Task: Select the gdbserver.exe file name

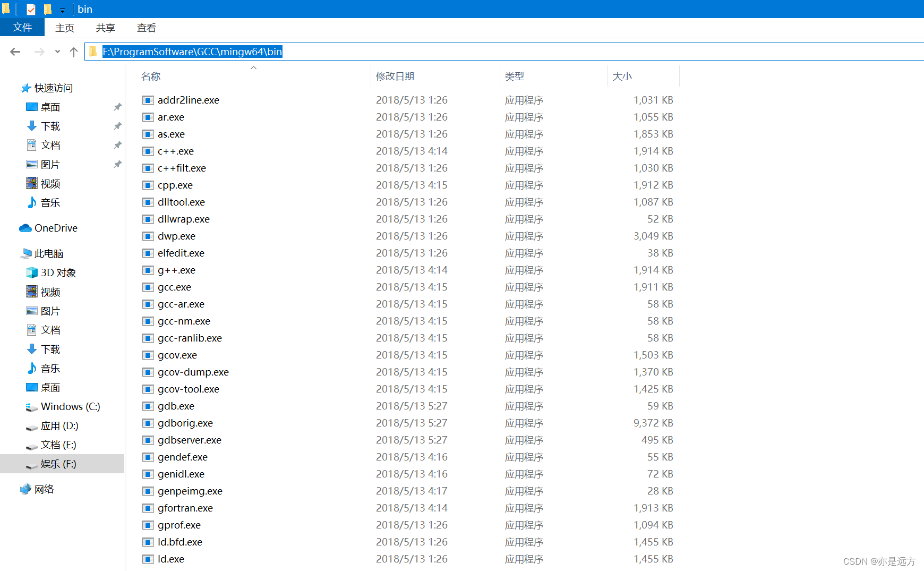Action: (x=190, y=440)
